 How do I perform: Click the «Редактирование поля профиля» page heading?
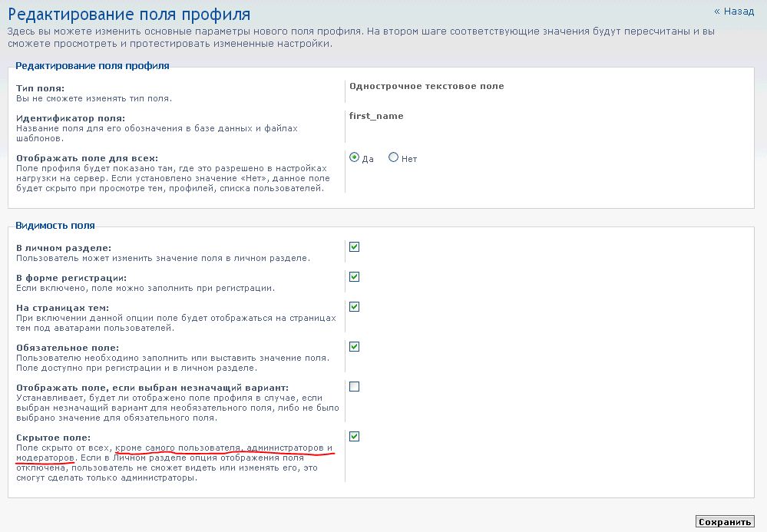[x=129, y=14]
